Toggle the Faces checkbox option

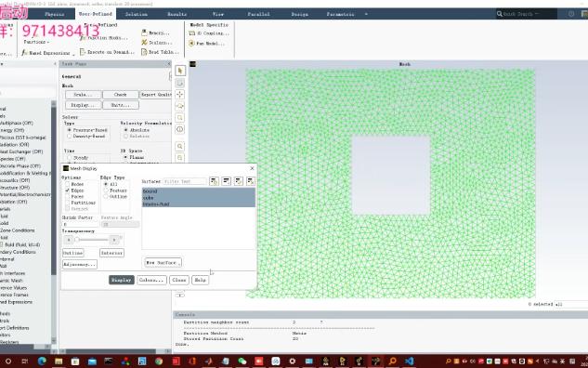click(x=68, y=197)
